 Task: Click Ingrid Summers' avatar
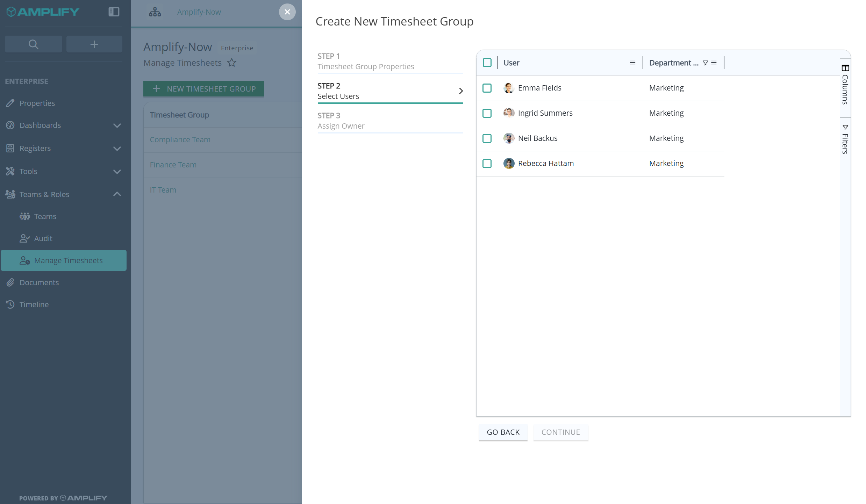point(509,113)
